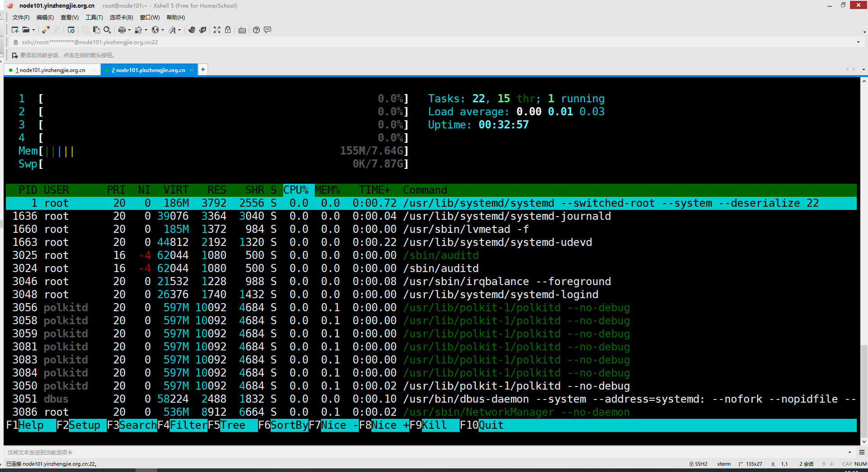The height and width of the screenshot is (472, 868).
Task: Click F10 Quit in htop footer
Action: pos(482,425)
